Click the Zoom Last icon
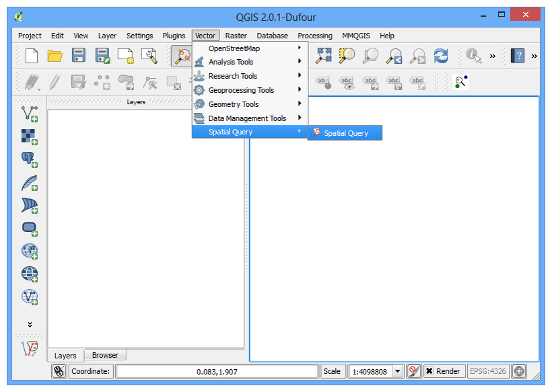Viewport: 552px width, 392px height. 394,56
